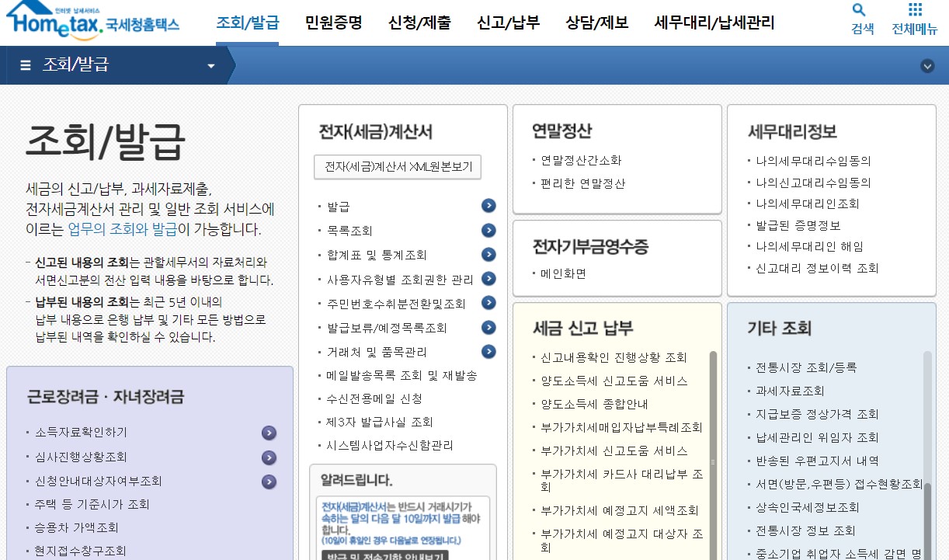Open 납세관리인 위임자 조회 link

coord(818,437)
